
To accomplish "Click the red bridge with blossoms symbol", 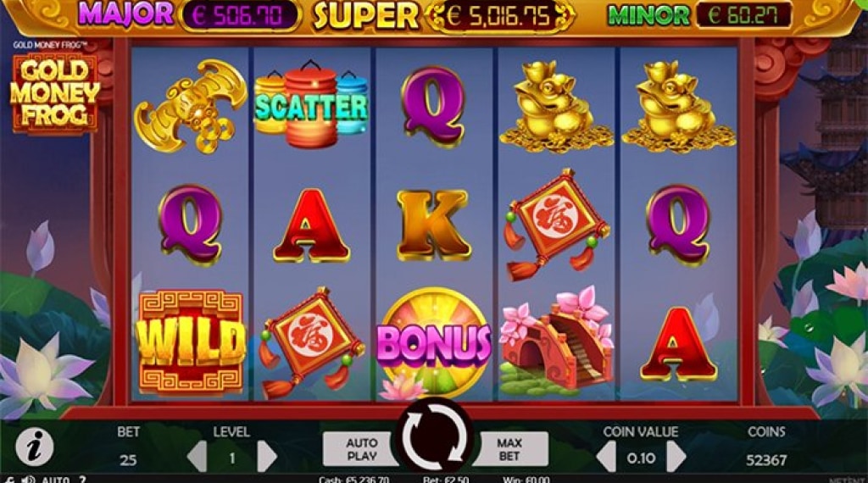I will (556, 343).
